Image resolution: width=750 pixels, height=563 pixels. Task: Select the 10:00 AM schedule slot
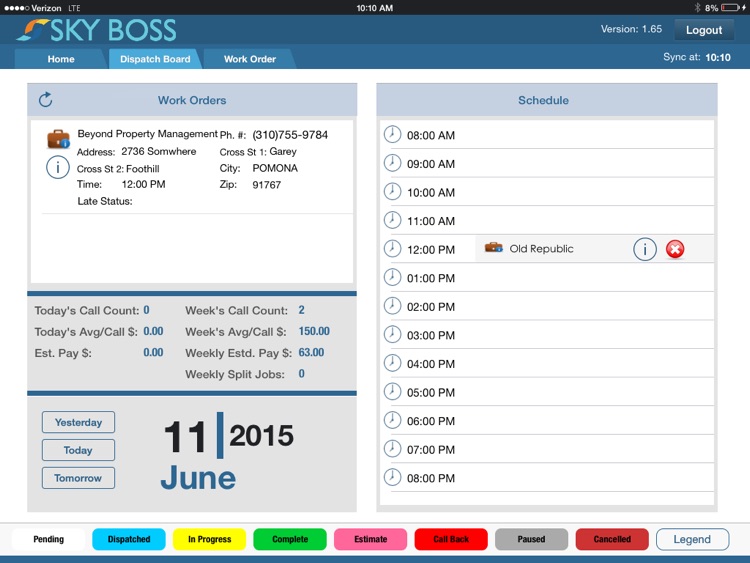(x=547, y=192)
